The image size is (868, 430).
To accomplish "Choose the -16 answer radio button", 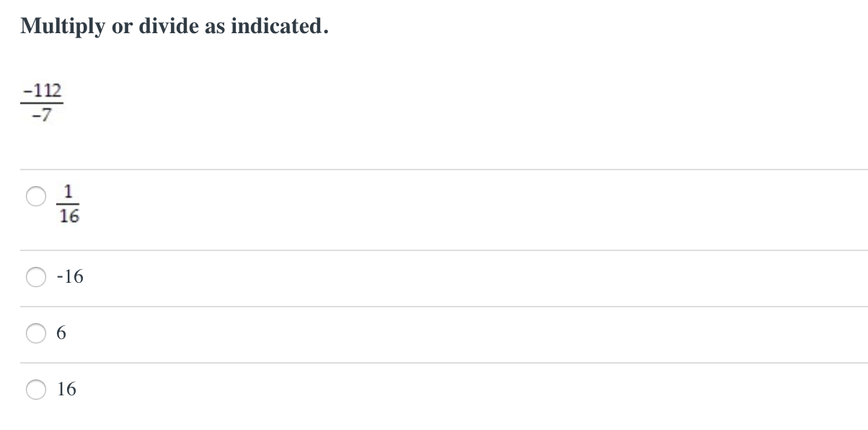I will click(36, 277).
